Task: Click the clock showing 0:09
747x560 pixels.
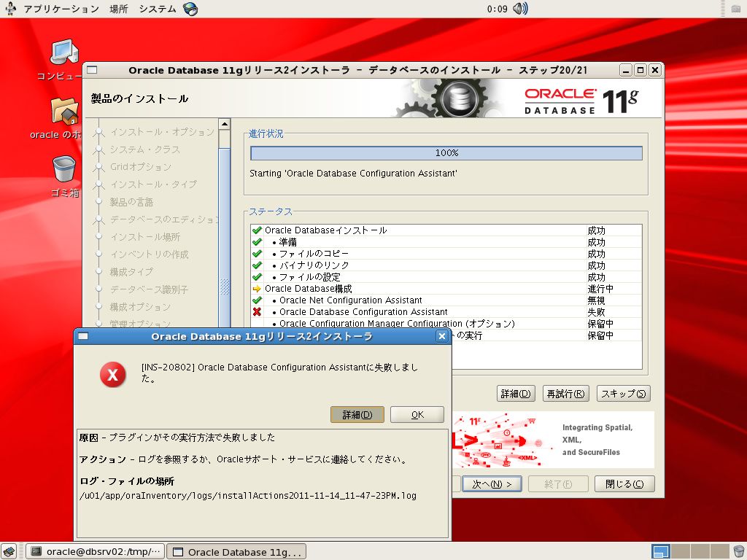Action: click(x=497, y=9)
